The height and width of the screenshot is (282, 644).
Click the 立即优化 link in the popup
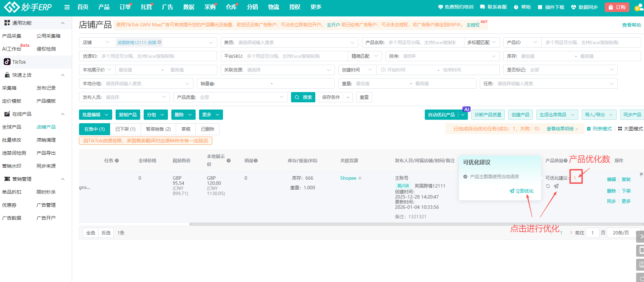pos(522,191)
